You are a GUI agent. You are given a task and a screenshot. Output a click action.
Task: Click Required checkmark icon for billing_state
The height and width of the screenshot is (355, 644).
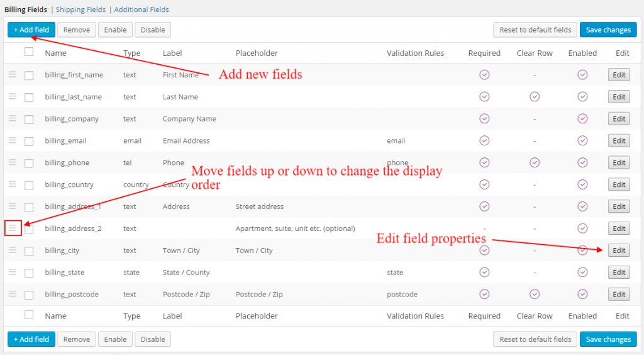point(484,273)
